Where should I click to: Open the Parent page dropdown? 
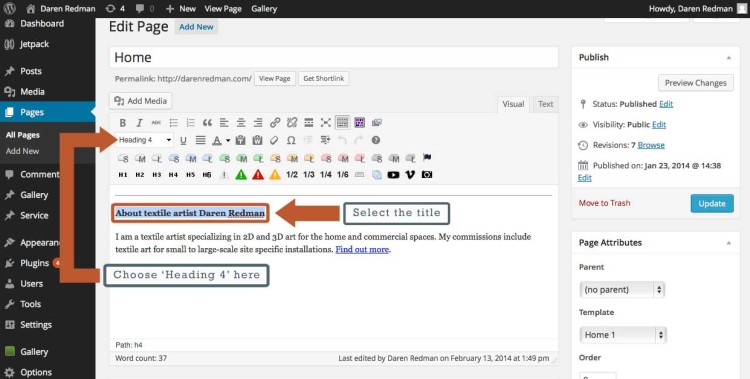[x=622, y=290]
